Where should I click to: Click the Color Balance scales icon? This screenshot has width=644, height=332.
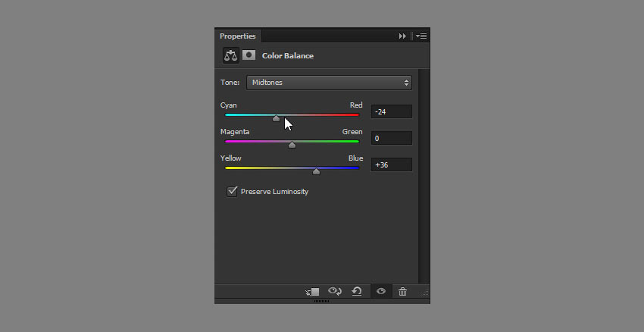click(231, 55)
